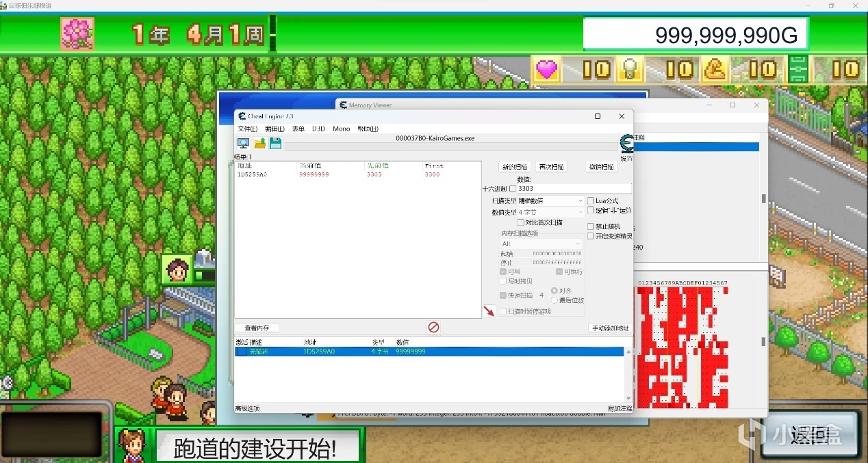Click the 起始 address field
This screenshot has width=868, height=463.
click(x=557, y=254)
